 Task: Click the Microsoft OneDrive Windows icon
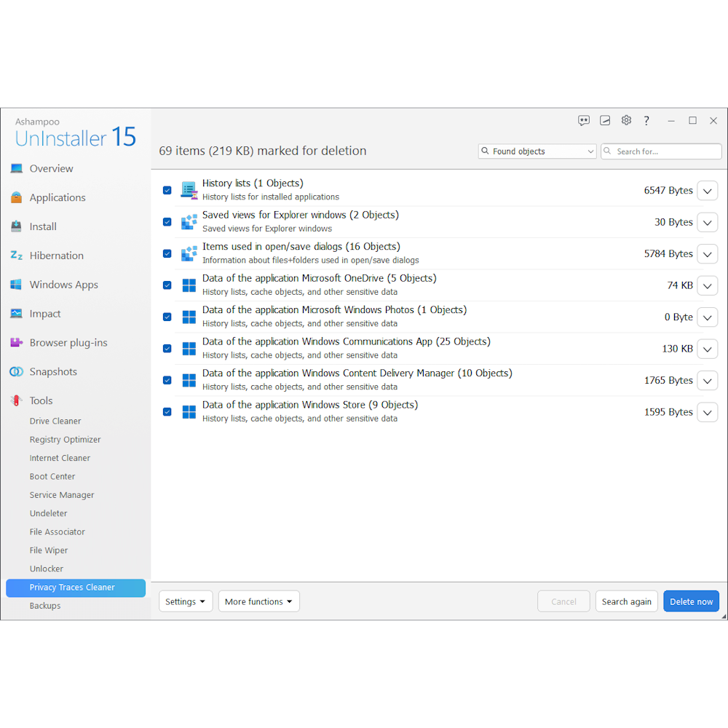pyautogui.click(x=189, y=285)
